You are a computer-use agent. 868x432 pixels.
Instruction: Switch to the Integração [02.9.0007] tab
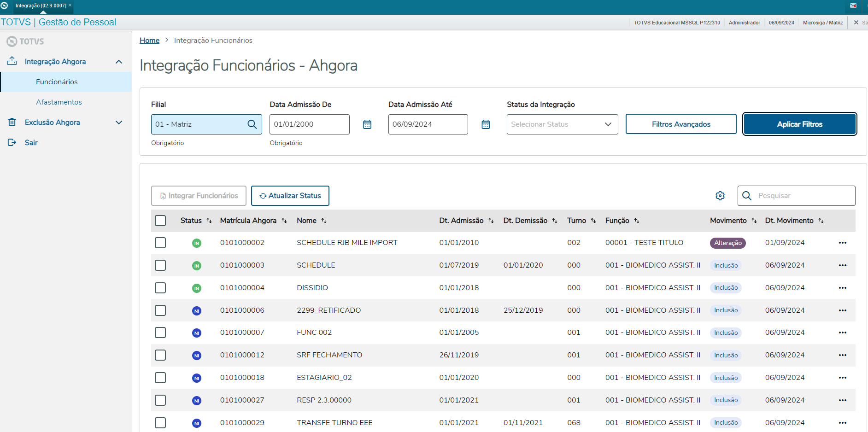[x=41, y=6]
